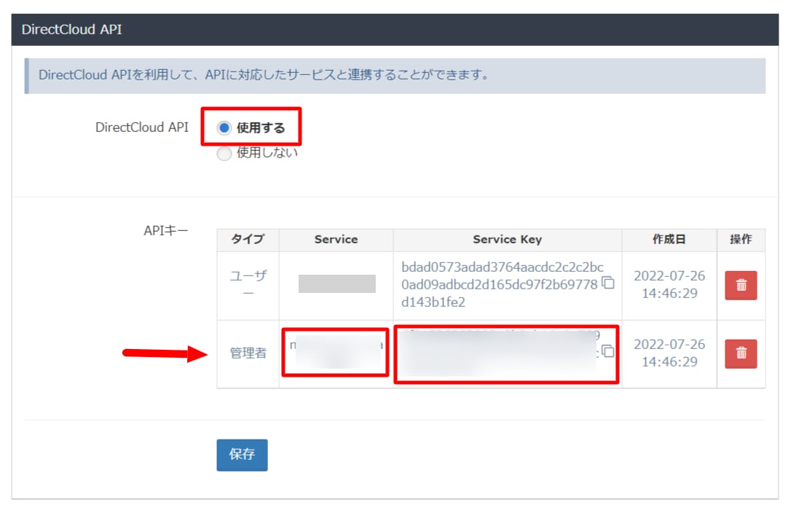Click the ユーザー row creation date
Screen dimensions: 812x513
click(669, 284)
